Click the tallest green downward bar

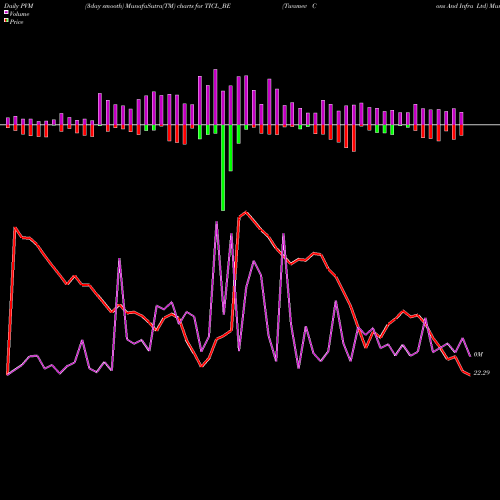click(223, 168)
